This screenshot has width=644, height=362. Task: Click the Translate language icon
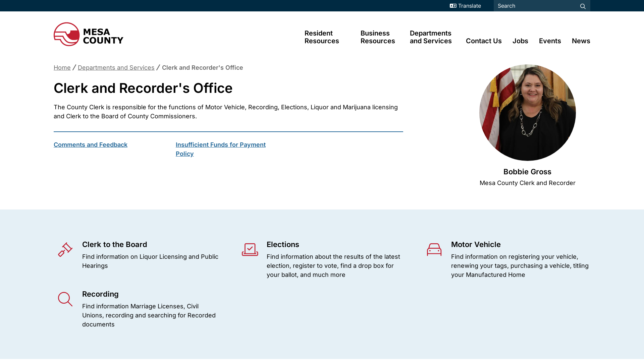[x=453, y=6]
